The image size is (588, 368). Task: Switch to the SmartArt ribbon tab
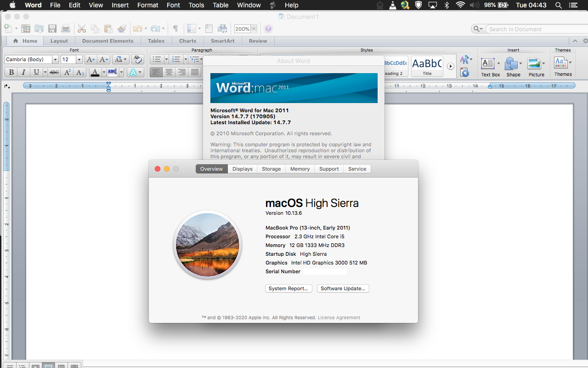223,41
